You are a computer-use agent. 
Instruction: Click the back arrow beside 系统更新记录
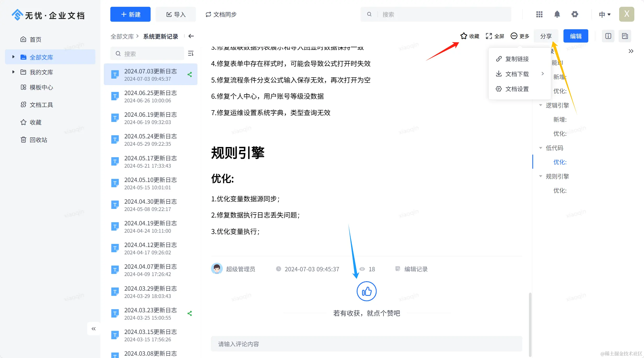[191, 36]
